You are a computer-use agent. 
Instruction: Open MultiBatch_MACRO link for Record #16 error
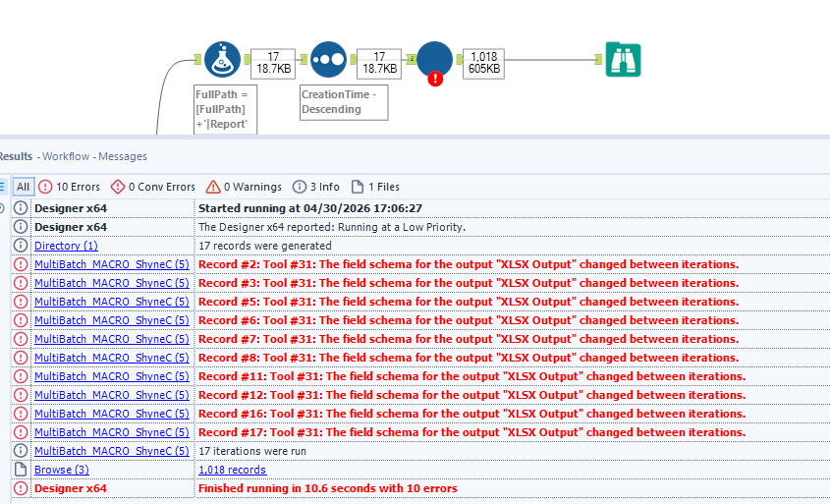coord(112,414)
